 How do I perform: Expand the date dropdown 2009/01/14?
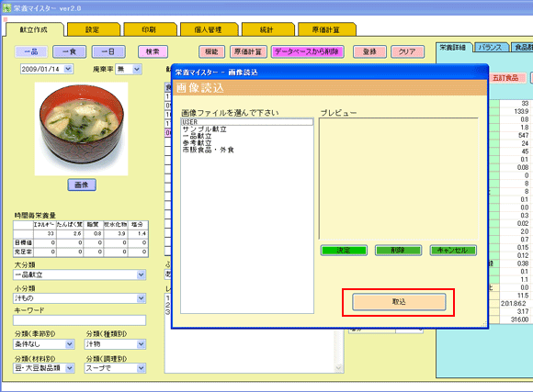68,69
